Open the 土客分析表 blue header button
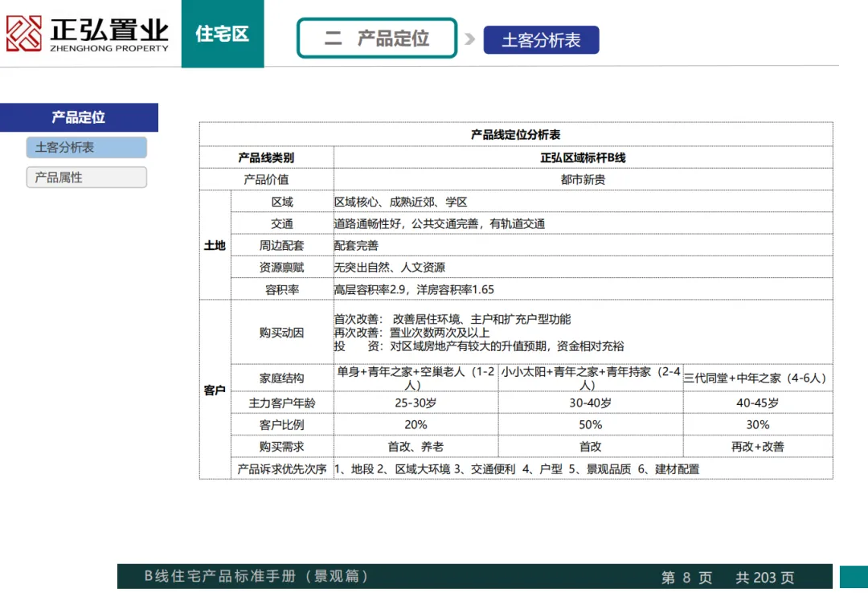868x601 pixels. (541, 40)
